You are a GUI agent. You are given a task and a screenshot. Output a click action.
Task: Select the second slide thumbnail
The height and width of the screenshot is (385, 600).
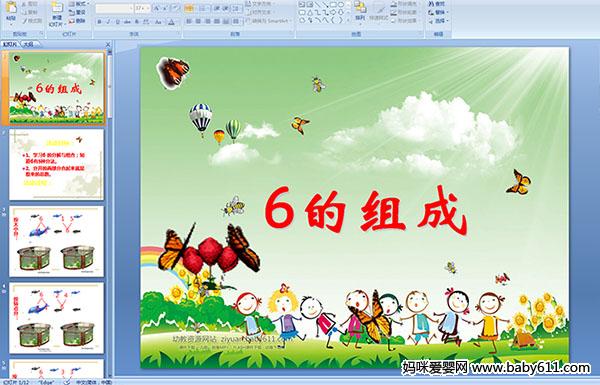56,164
